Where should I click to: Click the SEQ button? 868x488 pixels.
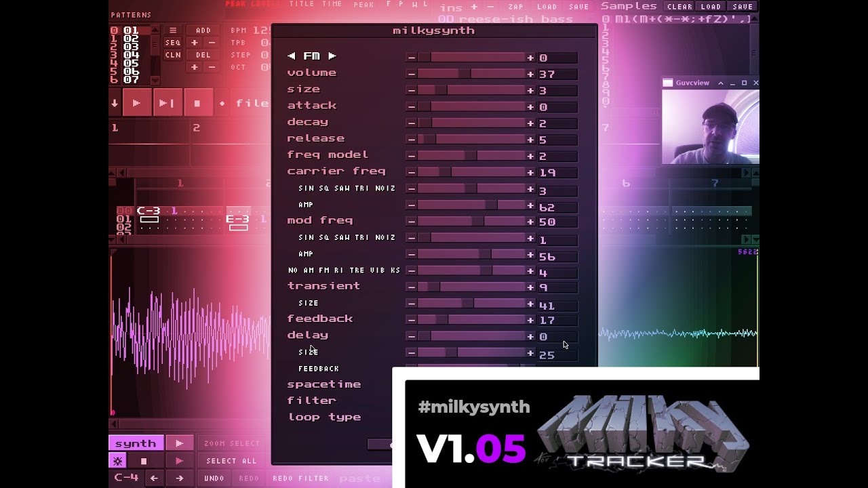coord(173,43)
